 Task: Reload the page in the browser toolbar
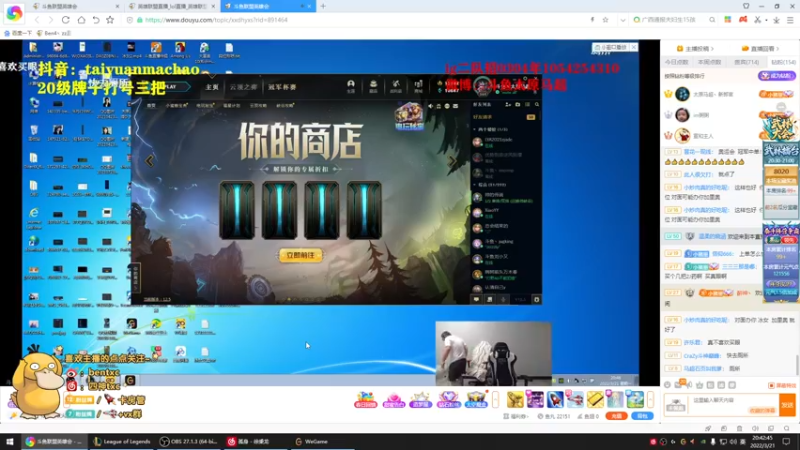click(65, 20)
